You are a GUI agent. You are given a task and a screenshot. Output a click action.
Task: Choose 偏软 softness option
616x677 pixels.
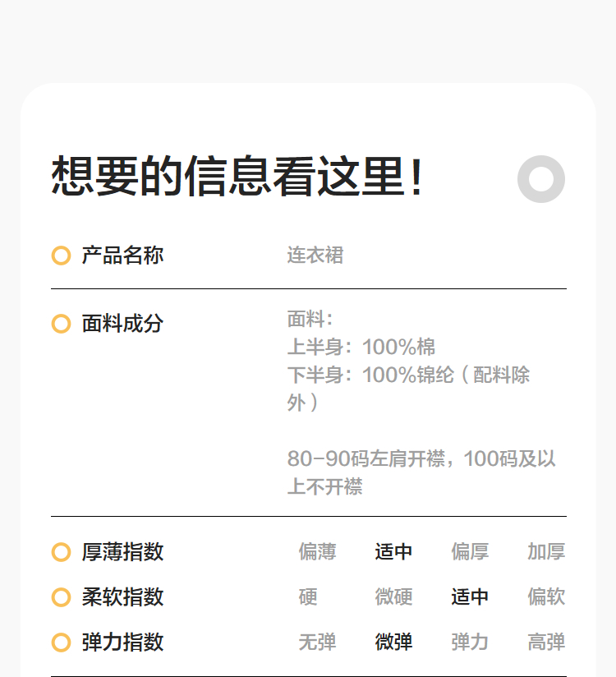pyautogui.click(x=546, y=597)
